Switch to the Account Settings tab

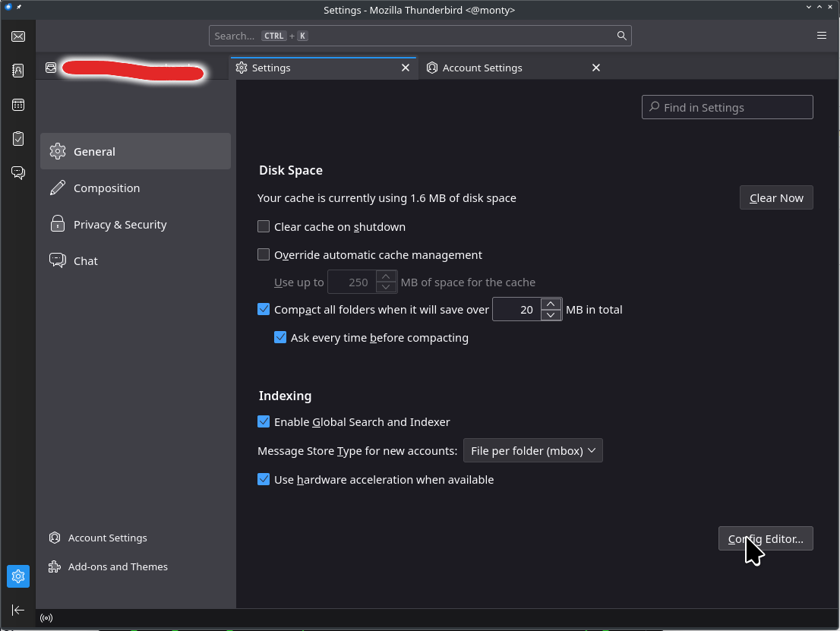pos(482,68)
